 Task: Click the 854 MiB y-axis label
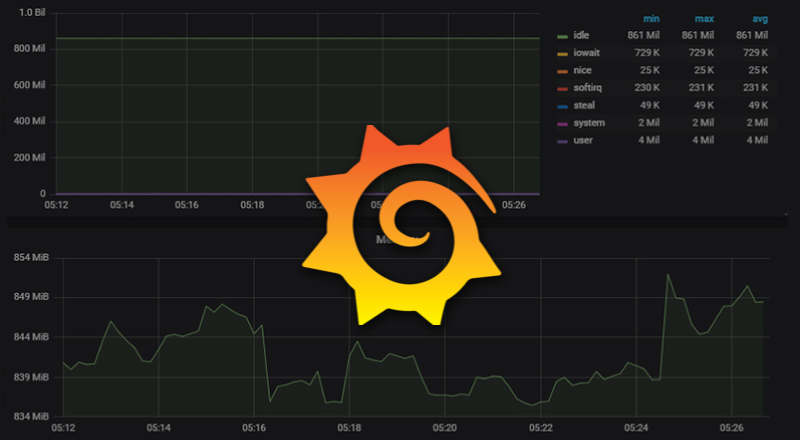click(x=31, y=257)
